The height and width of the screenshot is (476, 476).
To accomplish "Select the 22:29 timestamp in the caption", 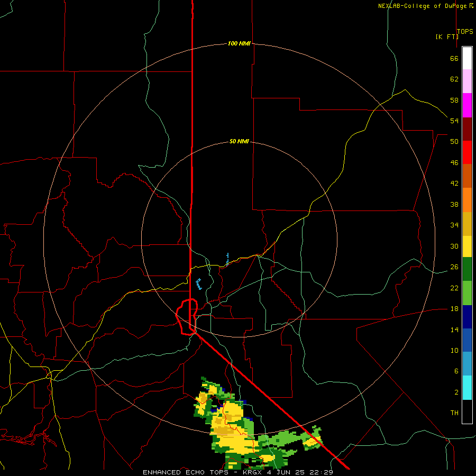I will (x=321, y=472).
